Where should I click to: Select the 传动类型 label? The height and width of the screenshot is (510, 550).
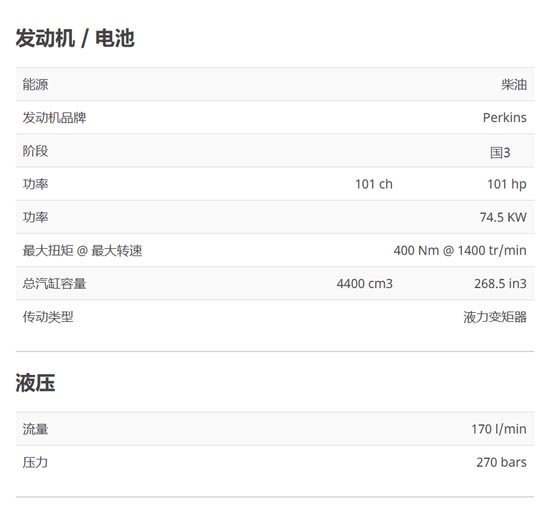[48, 317]
